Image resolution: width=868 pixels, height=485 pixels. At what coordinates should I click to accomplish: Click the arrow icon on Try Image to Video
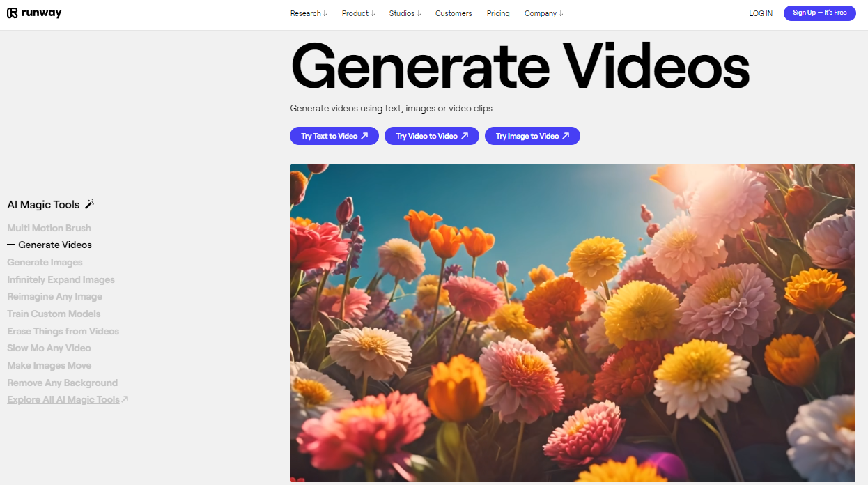[566, 136]
